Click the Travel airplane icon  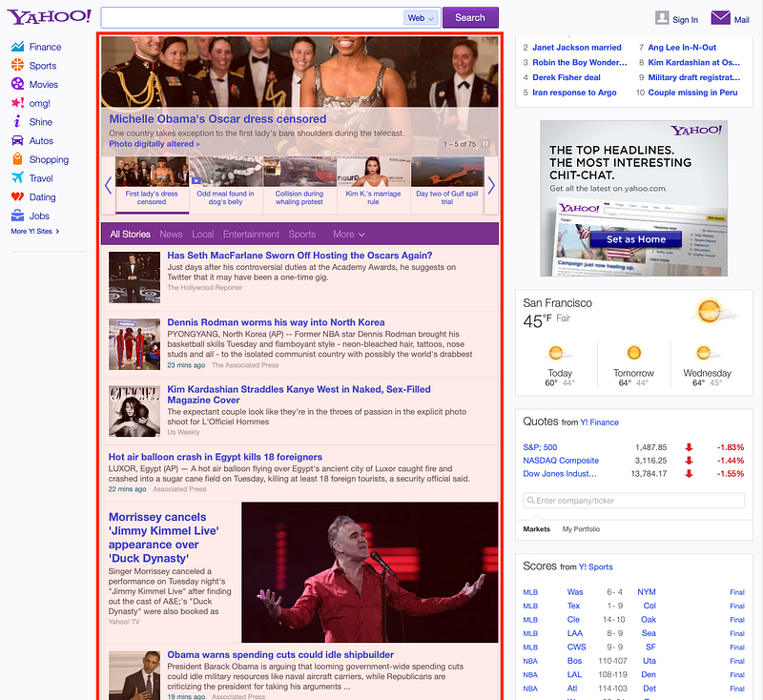pyautogui.click(x=17, y=177)
